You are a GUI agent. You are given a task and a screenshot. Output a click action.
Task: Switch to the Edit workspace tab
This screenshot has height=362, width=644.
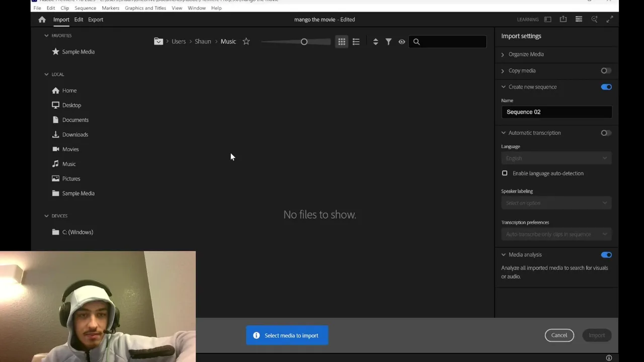(x=78, y=20)
